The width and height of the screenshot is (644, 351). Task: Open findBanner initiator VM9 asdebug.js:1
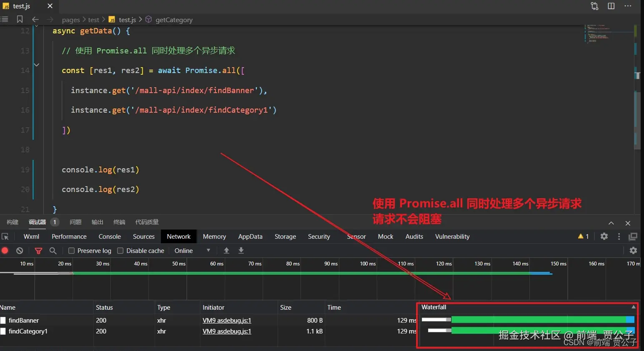(x=227, y=321)
